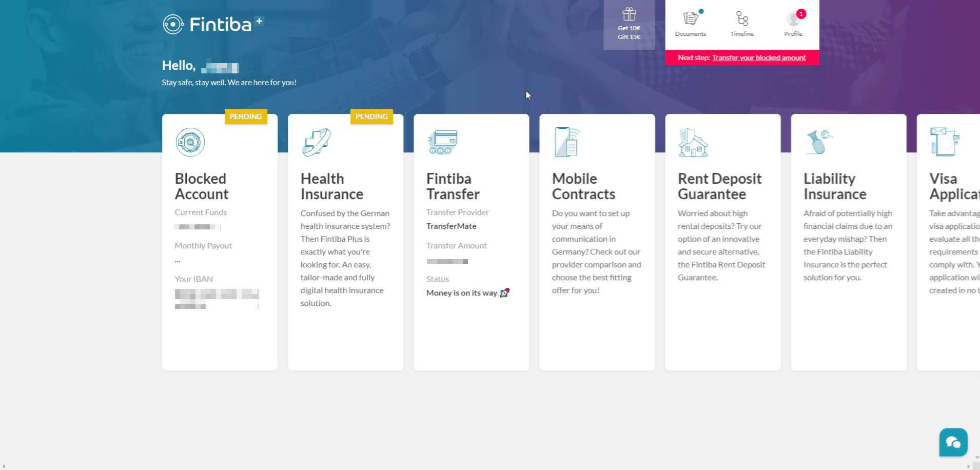Open the Documents icon
980x470 pixels.
click(691, 18)
